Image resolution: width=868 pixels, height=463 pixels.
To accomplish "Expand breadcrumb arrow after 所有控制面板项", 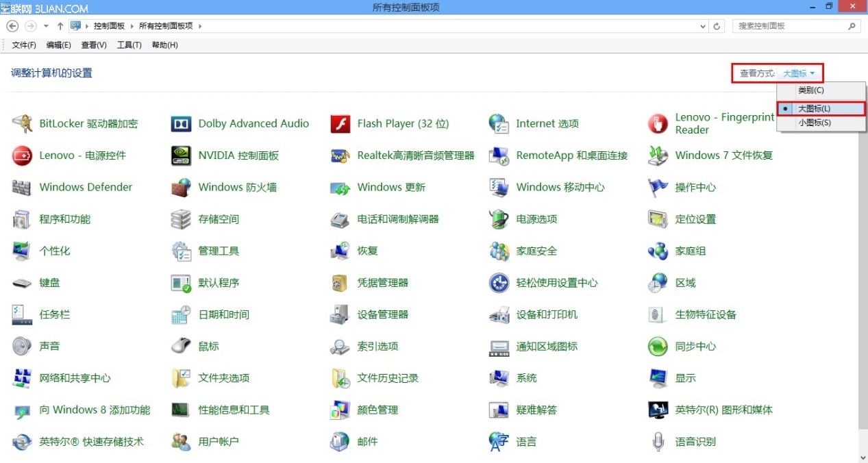I will (x=200, y=26).
